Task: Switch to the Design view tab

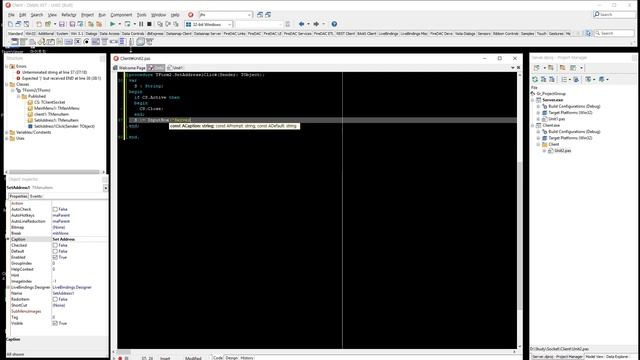Action: (x=231, y=358)
